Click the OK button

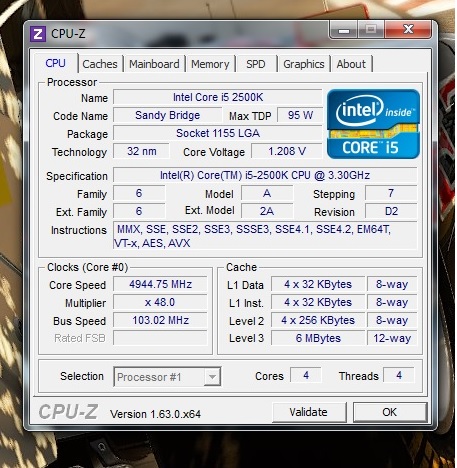390,412
